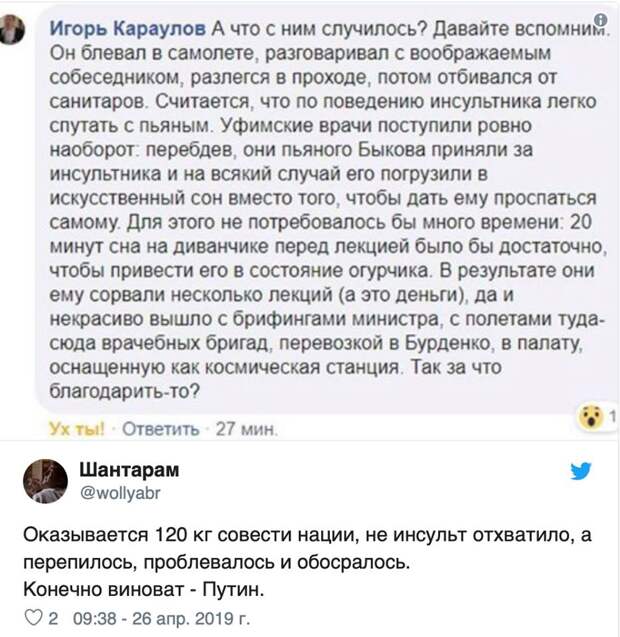Click the comment line starting 'Он блевал в самолете'
The image size is (620, 637).
(x=300, y=53)
